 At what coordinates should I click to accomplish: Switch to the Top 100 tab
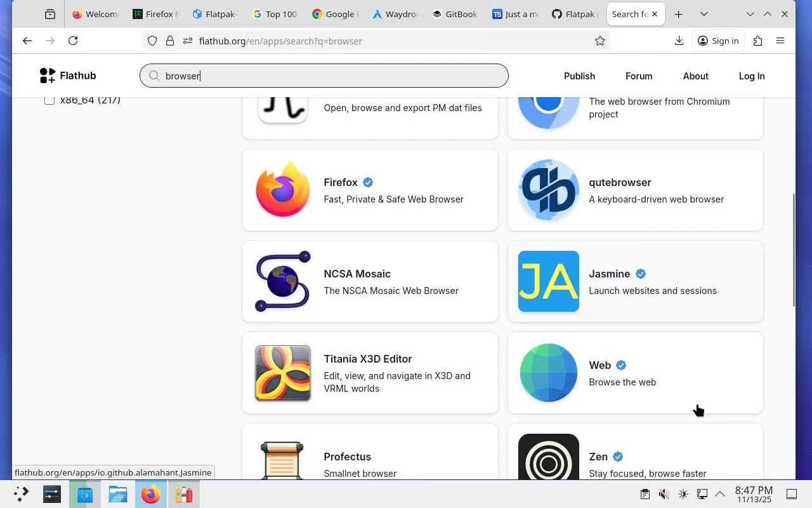click(x=275, y=14)
